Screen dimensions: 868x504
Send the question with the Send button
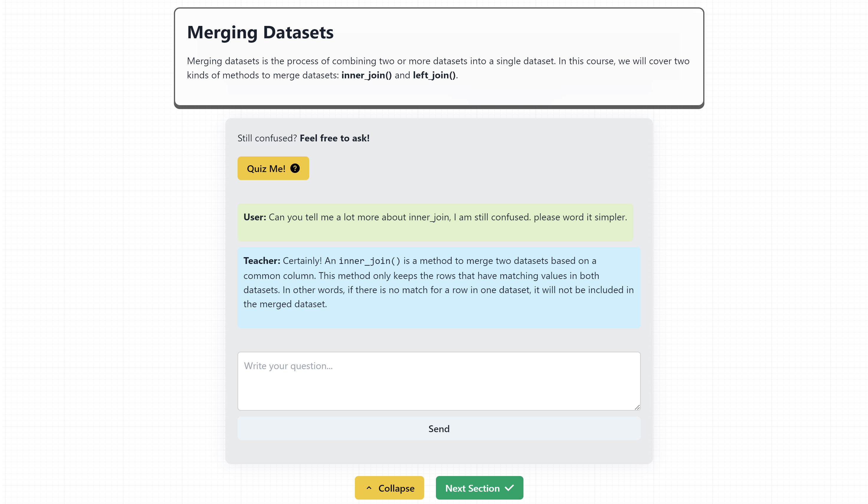(439, 429)
